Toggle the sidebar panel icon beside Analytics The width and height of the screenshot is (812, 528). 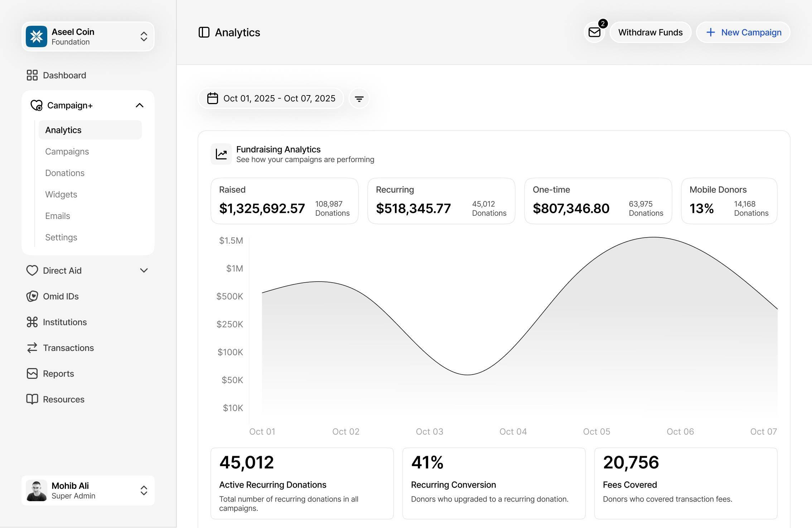[x=204, y=32]
